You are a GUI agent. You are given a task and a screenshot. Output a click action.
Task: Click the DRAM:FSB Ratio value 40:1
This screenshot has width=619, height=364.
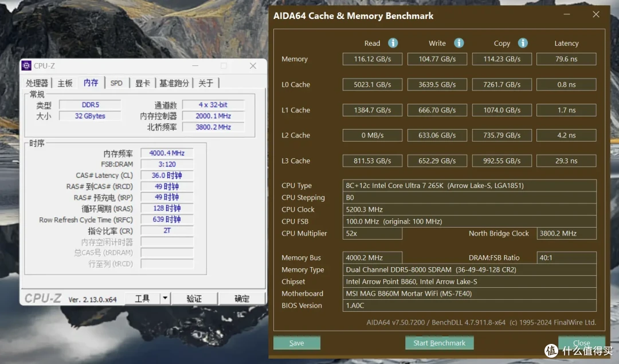pyautogui.click(x=566, y=257)
